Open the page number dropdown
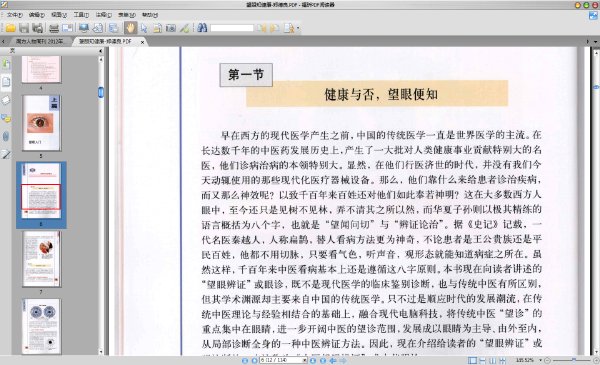The height and width of the screenshot is (365, 600). pos(305,360)
